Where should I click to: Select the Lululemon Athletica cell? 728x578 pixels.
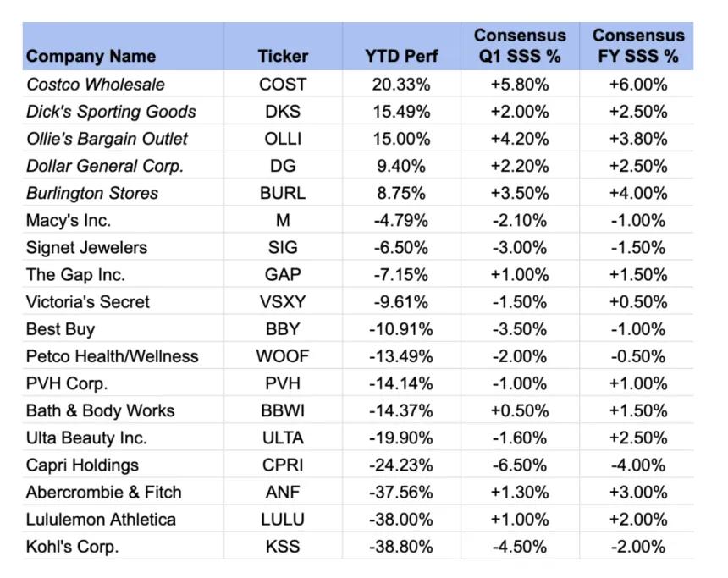point(123,519)
